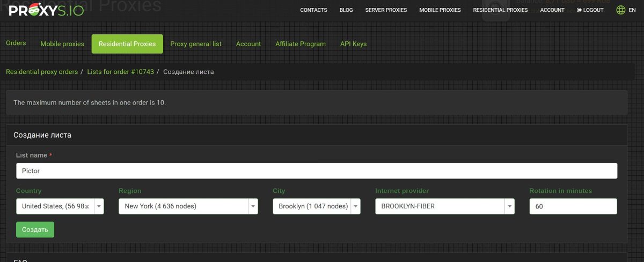The height and width of the screenshot is (262, 644).
Task: Switch to the Mobile proxies tab
Action: click(62, 44)
